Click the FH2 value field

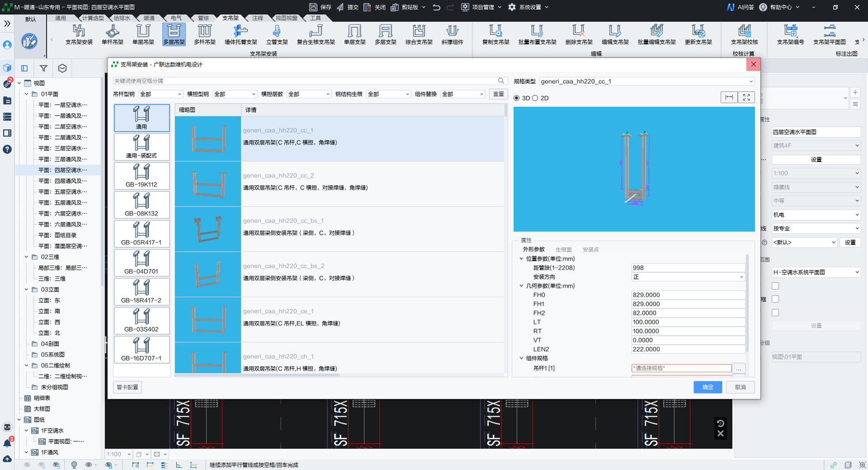coord(688,313)
